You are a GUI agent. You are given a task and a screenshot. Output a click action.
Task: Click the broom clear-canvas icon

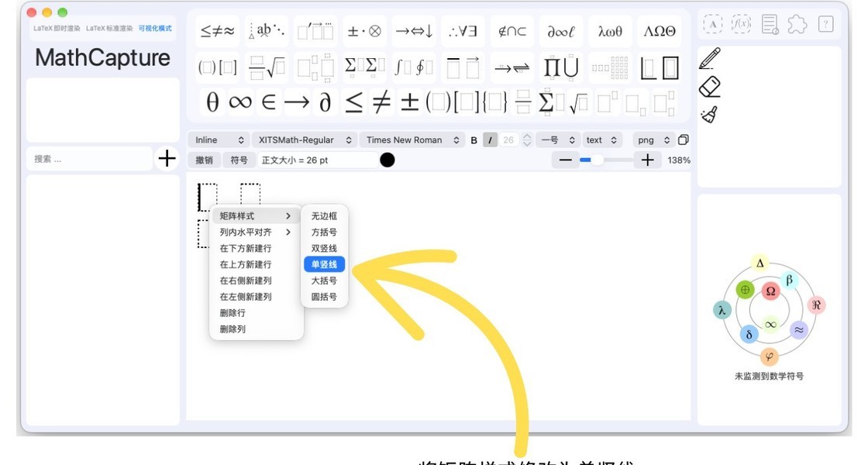point(709,115)
